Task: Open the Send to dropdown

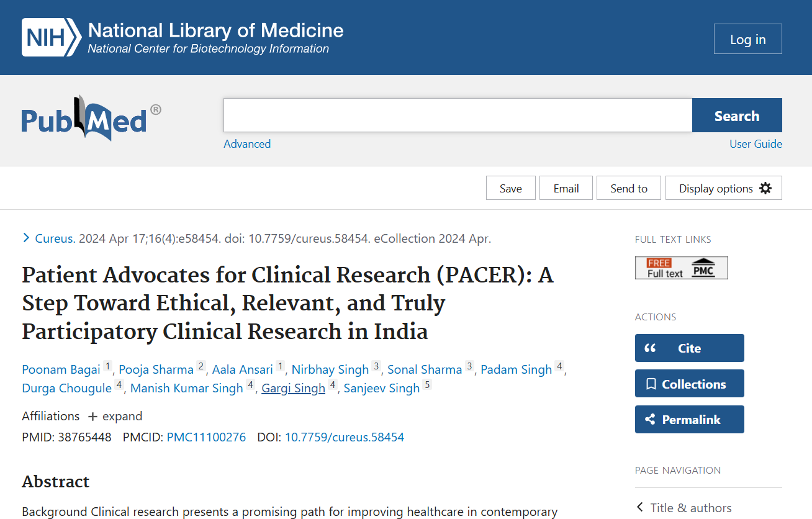Action: click(628, 188)
